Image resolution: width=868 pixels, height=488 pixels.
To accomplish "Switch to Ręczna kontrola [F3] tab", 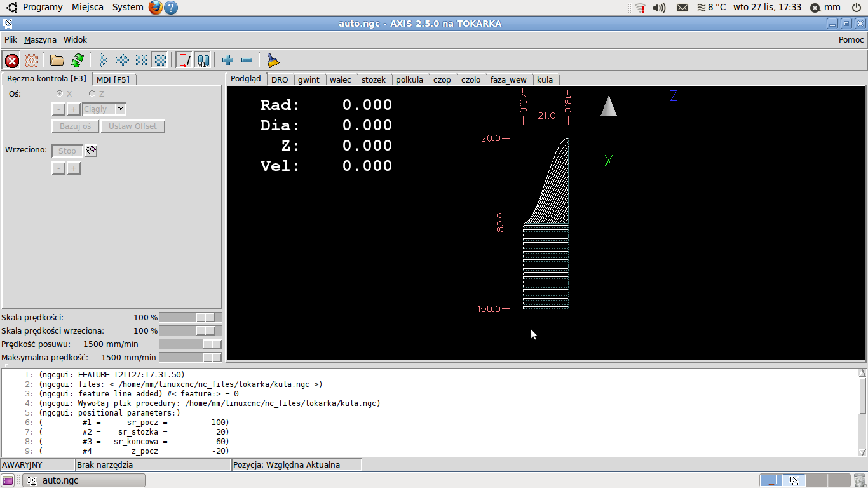I will 46,79.
